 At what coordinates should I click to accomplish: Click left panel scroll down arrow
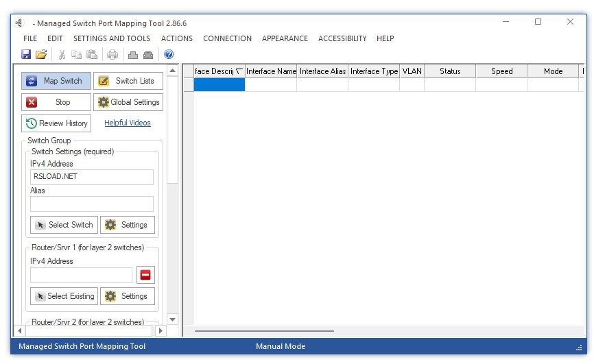[x=172, y=319]
